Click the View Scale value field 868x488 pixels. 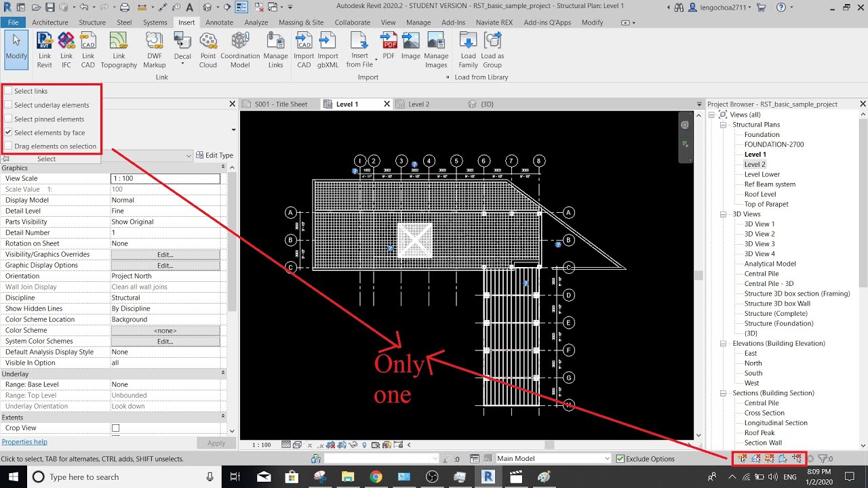[165, 178]
